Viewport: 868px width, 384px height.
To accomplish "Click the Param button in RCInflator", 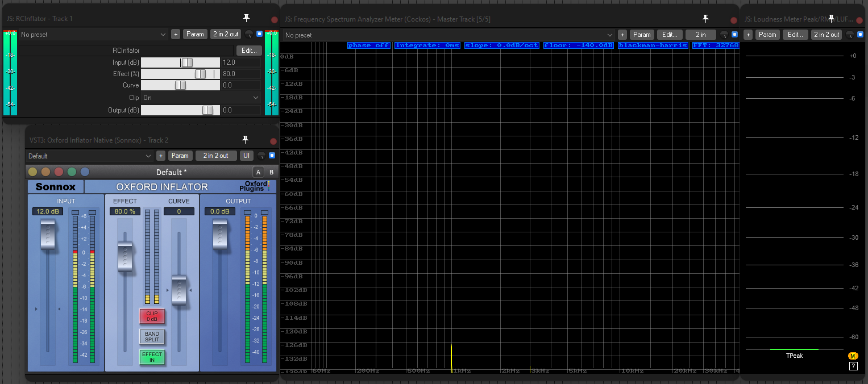I will tap(195, 34).
